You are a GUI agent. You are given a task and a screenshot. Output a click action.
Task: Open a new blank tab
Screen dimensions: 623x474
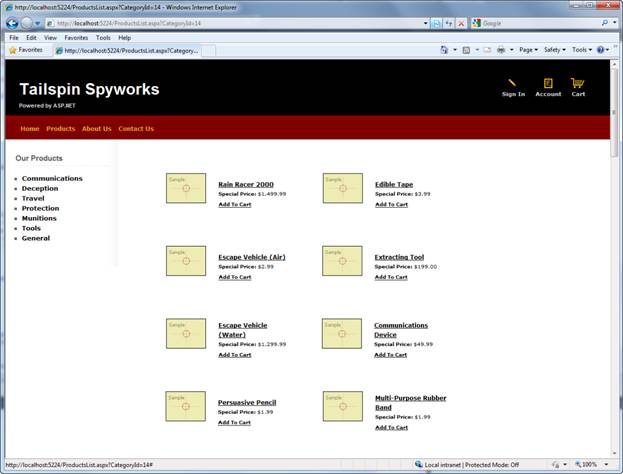click(209, 51)
